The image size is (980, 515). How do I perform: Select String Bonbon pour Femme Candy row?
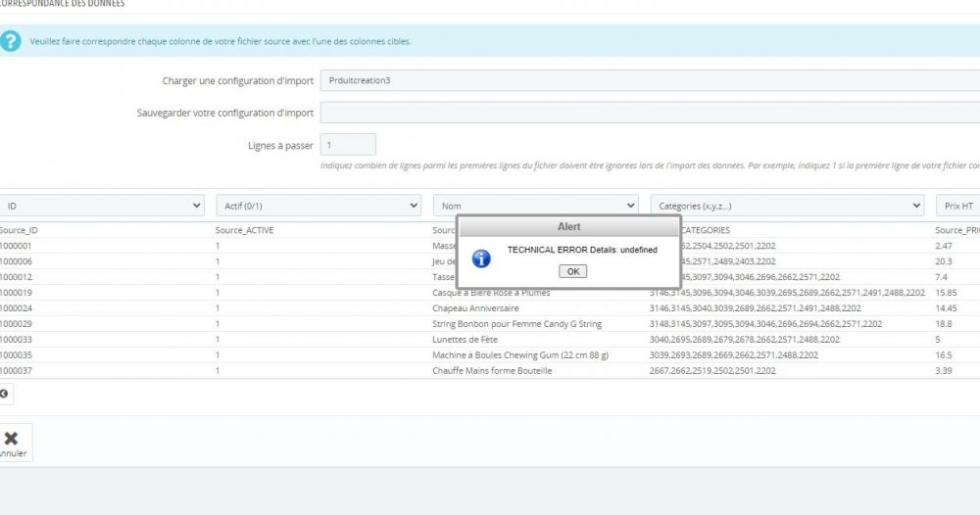pos(516,324)
